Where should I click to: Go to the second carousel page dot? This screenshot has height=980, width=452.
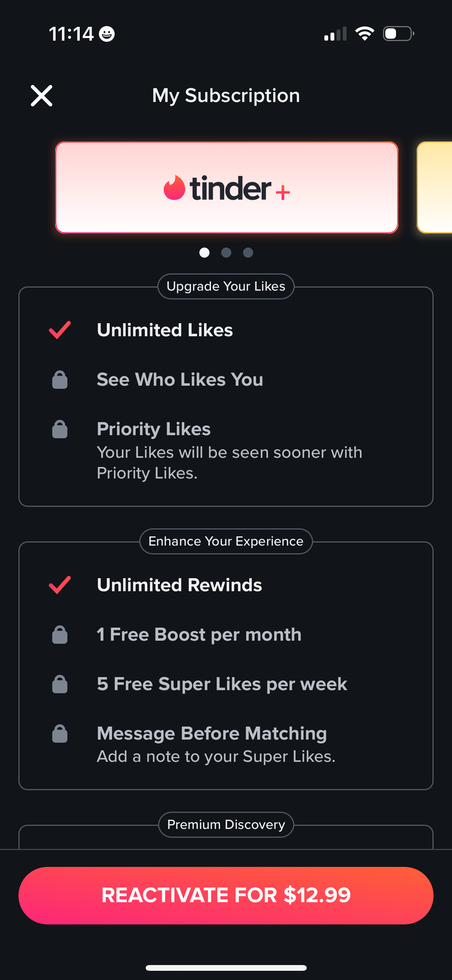coord(226,253)
